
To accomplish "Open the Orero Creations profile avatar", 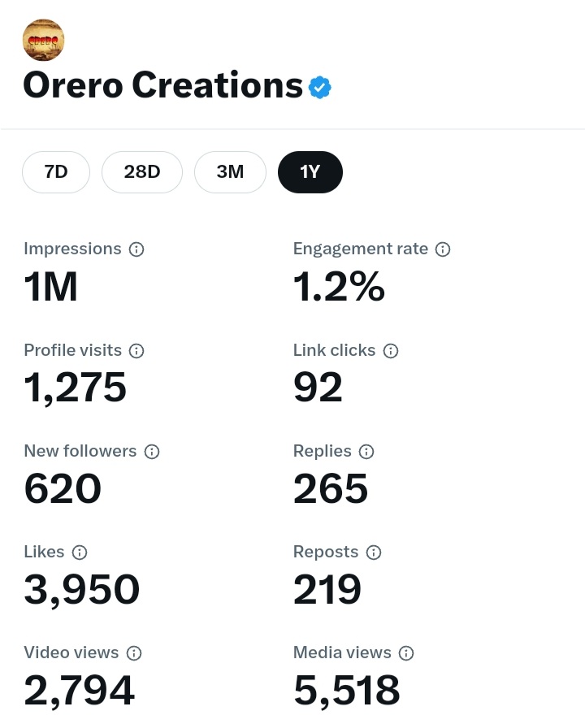I will coord(44,40).
